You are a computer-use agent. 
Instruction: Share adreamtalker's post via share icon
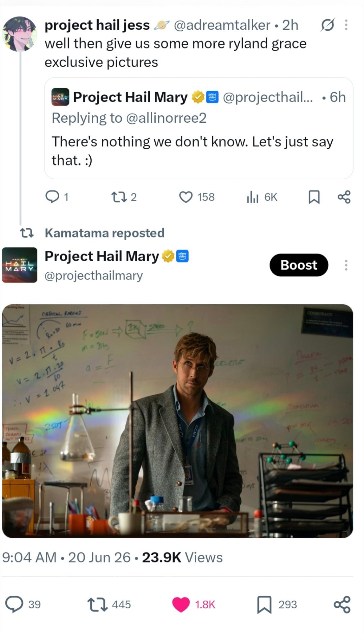344,197
